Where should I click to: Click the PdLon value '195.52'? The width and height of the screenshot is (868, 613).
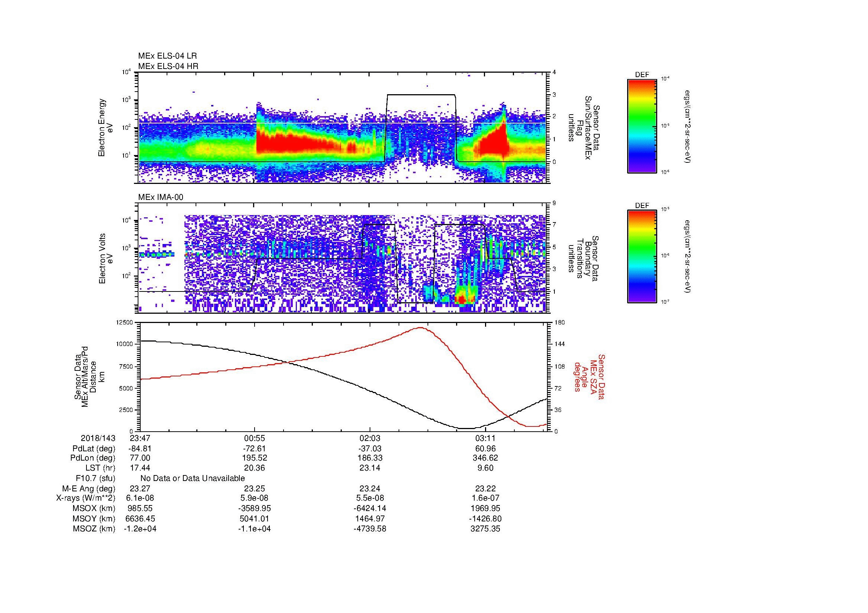(x=255, y=458)
